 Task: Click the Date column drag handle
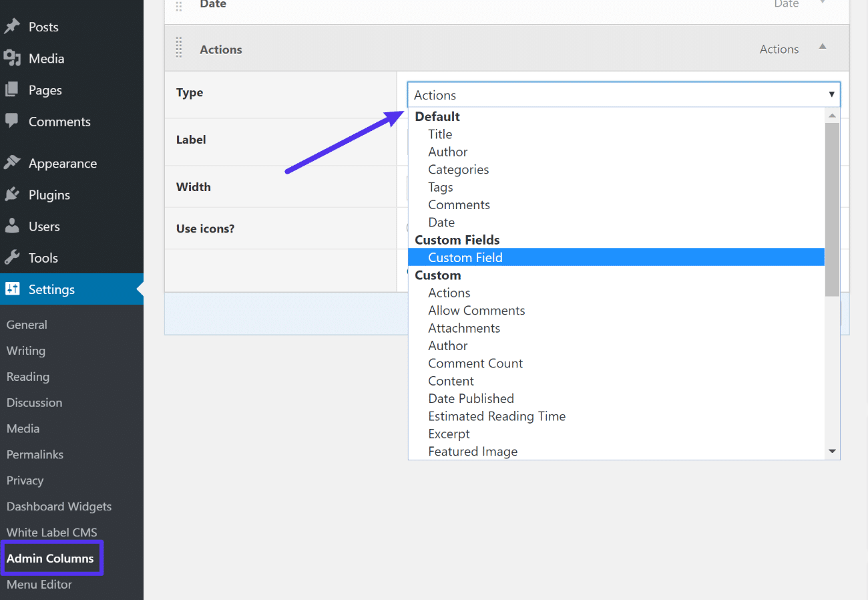click(x=178, y=5)
